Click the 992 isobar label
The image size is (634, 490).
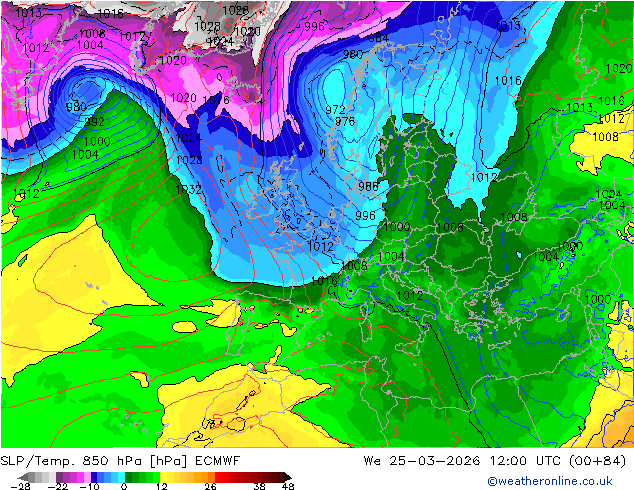coord(94,122)
